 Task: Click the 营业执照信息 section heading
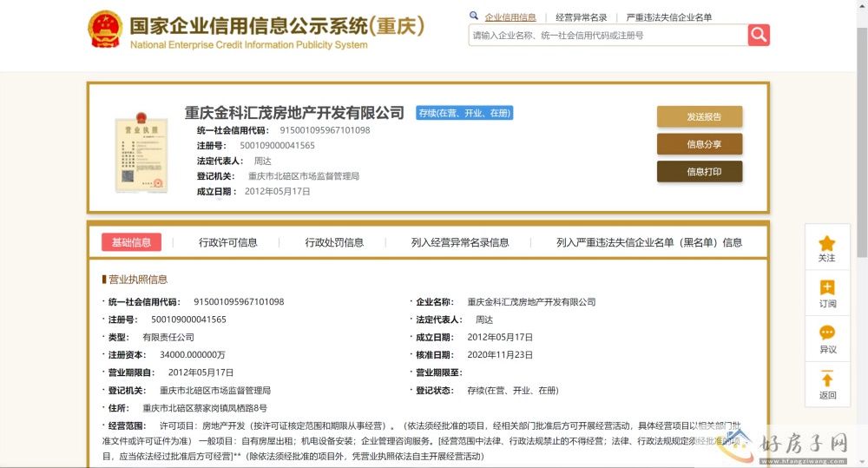point(138,280)
